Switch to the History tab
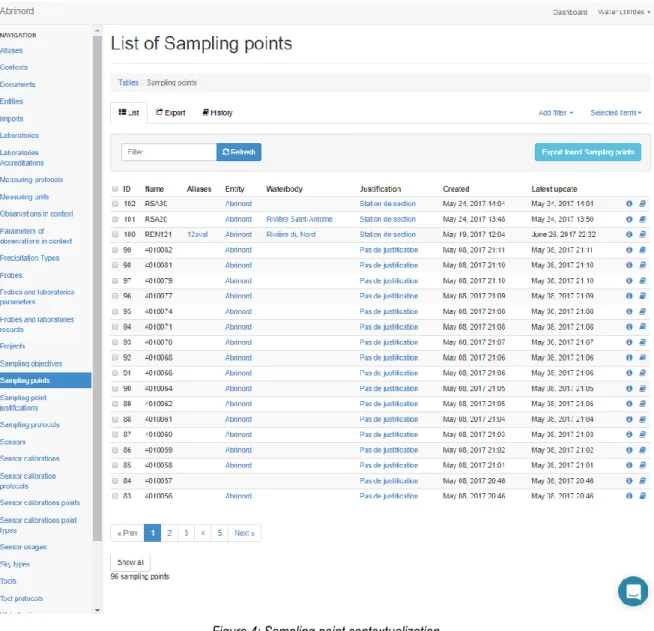 pyautogui.click(x=217, y=113)
